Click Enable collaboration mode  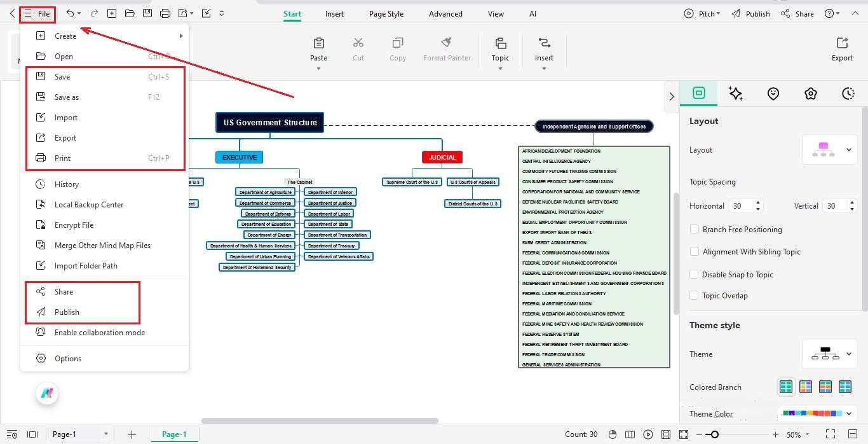pyautogui.click(x=105, y=332)
